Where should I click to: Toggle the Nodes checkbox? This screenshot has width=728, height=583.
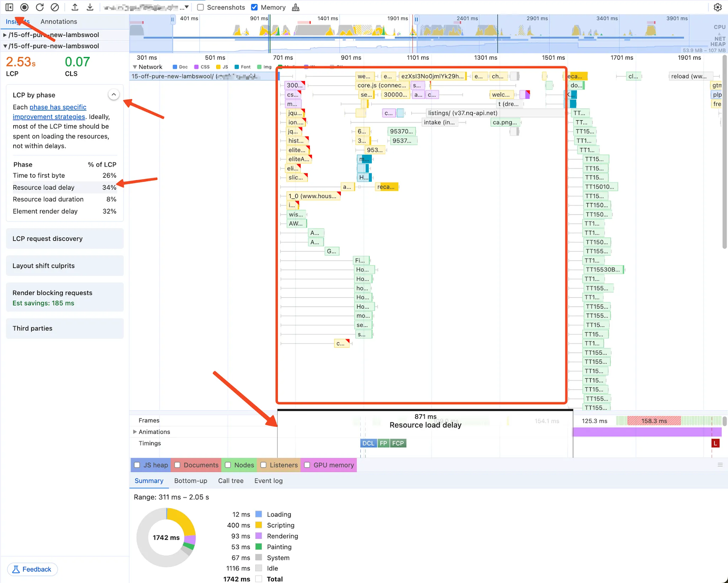point(228,465)
